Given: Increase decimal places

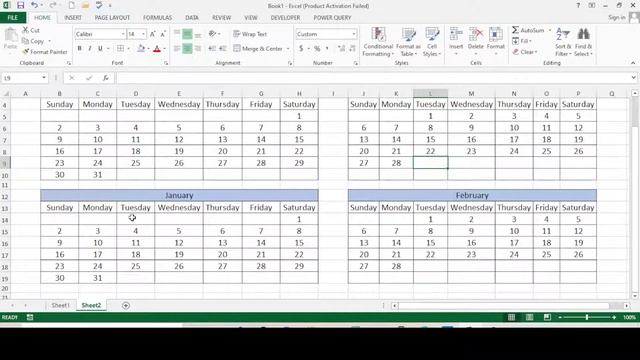Looking at the screenshot, I should tap(341, 49).
